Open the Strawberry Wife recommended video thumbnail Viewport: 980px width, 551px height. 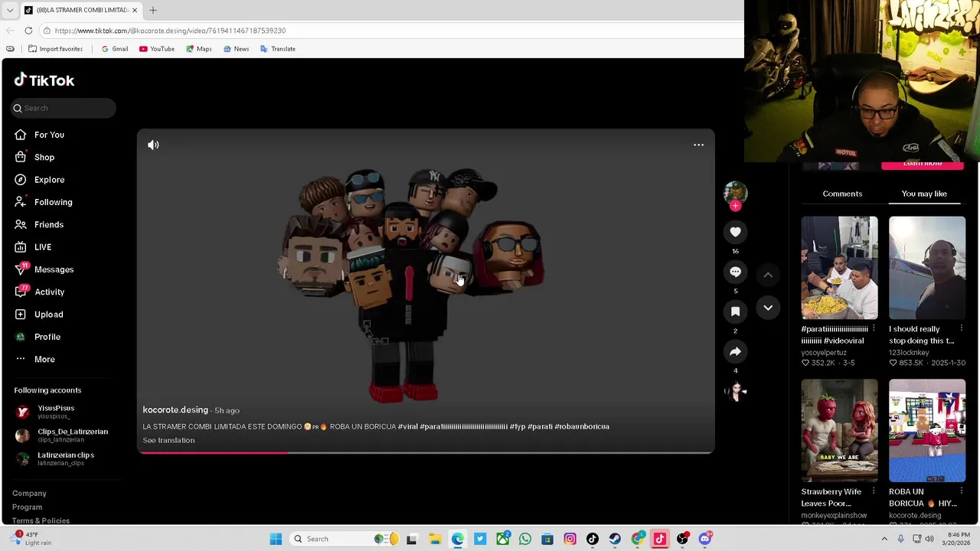pos(839,431)
